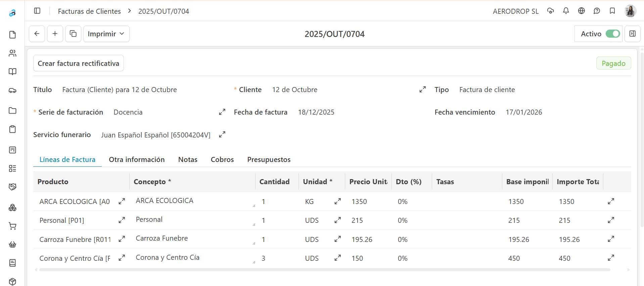Image resolution: width=644 pixels, height=286 pixels.
Task: Click Crear factura rectificativa button
Action: 78,63
